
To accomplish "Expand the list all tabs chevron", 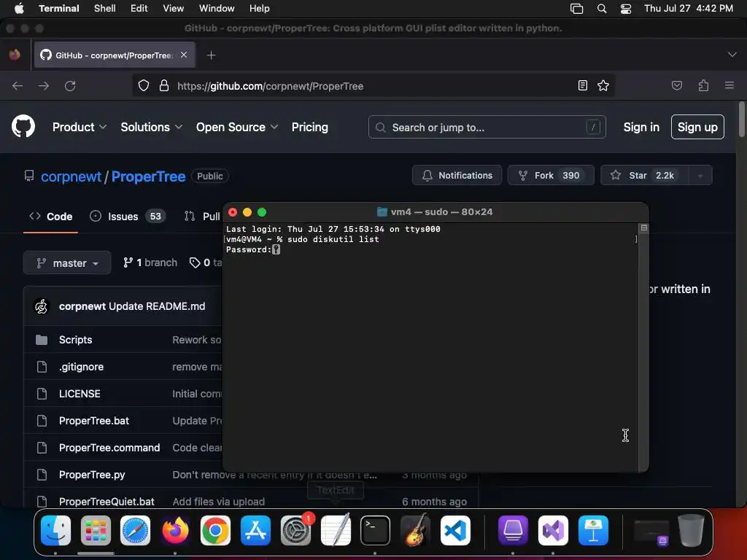I will pyautogui.click(x=732, y=55).
